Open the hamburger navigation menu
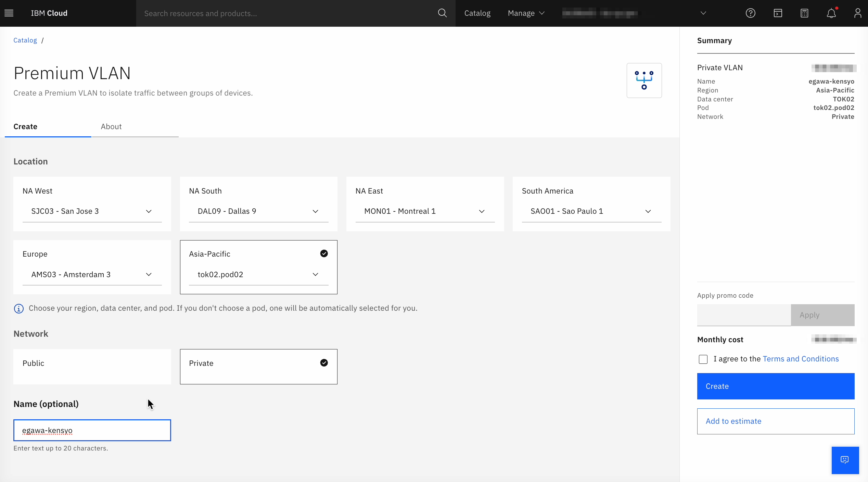 (9, 13)
